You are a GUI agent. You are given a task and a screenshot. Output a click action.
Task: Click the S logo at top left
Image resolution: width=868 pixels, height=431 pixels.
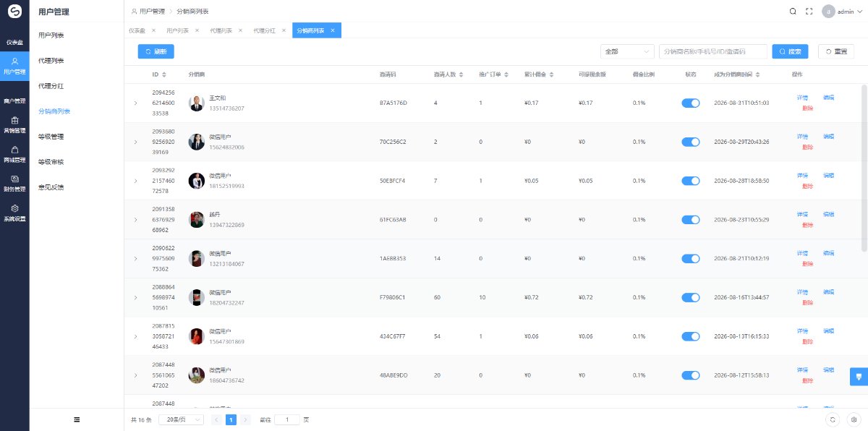[14, 12]
